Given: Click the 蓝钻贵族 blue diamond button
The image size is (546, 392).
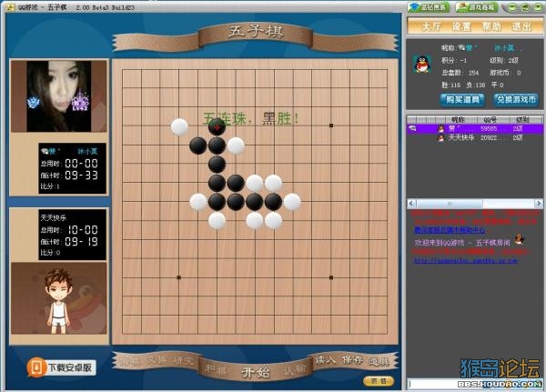Looking at the screenshot, I should (x=429, y=7).
